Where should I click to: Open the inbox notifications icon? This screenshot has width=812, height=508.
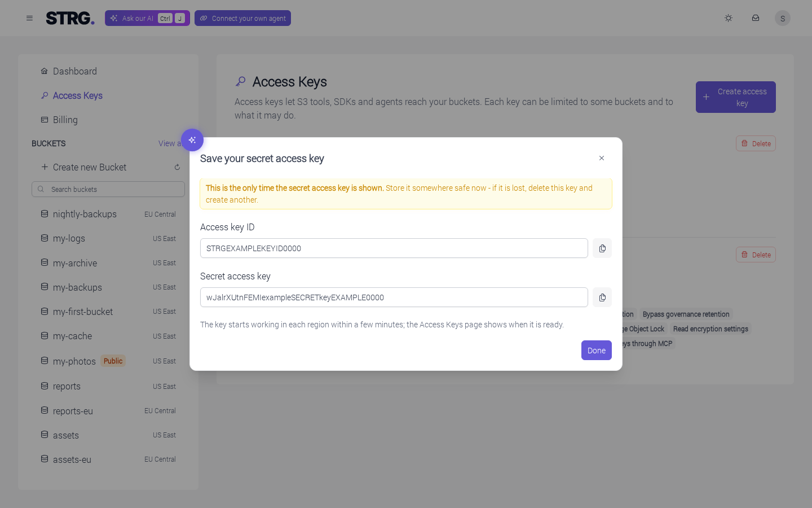(x=756, y=18)
